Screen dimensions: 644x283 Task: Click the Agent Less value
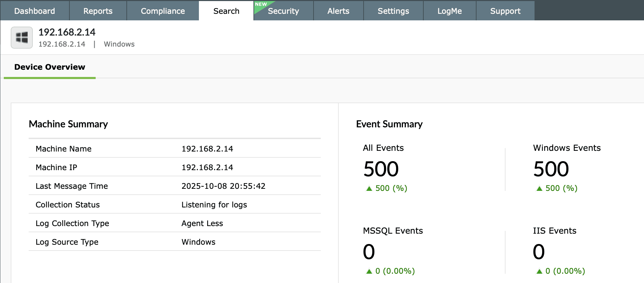pyautogui.click(x=202, y=223)
